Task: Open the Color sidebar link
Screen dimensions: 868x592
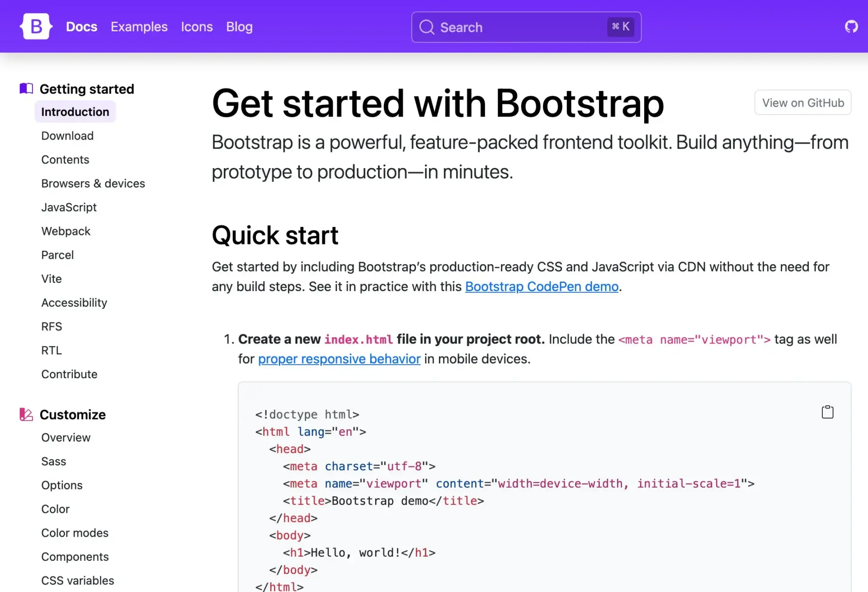Action: (55, 509)
